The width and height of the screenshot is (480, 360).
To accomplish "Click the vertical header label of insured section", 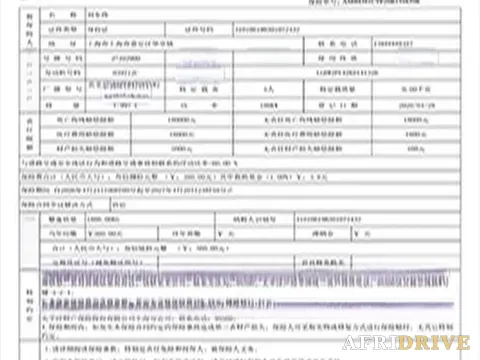I will [30, 31].
